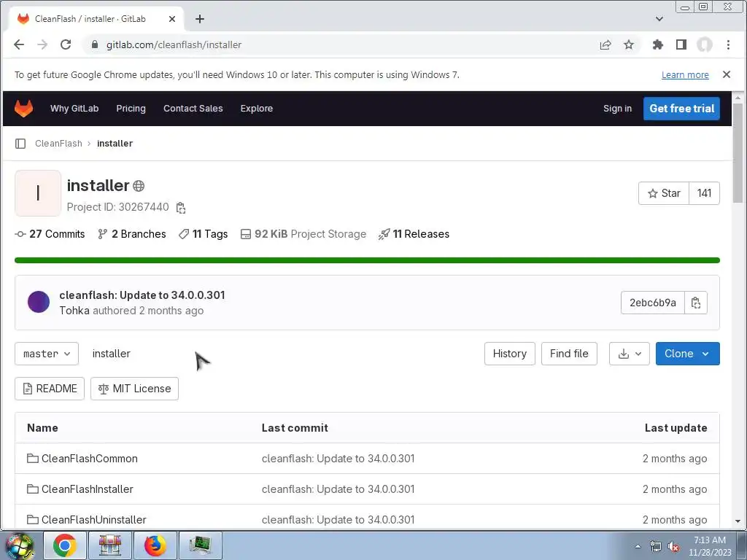747x560 pixels.
Task: Open a new browser tab with plus icon
Action: pyautogui.click(x=200, y=19)
